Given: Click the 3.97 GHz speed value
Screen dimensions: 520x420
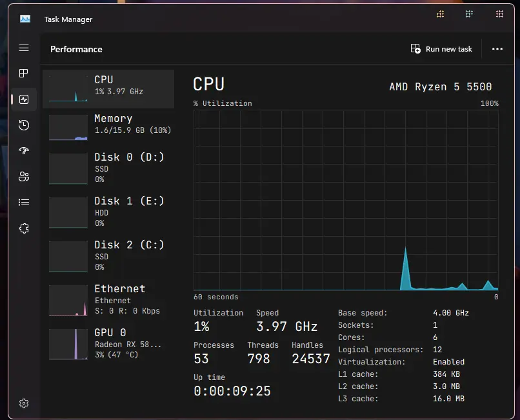Looking at the screenshot, I should 287,326.
